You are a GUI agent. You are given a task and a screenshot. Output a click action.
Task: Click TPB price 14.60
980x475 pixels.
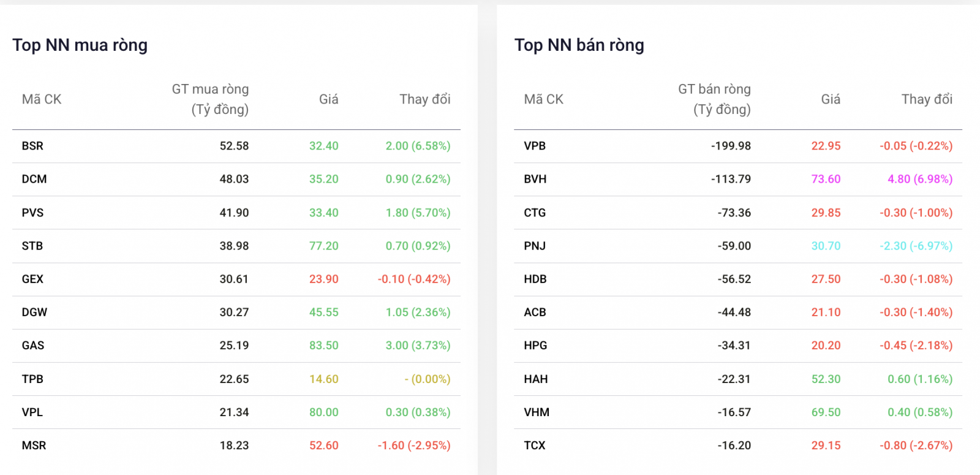324,379
